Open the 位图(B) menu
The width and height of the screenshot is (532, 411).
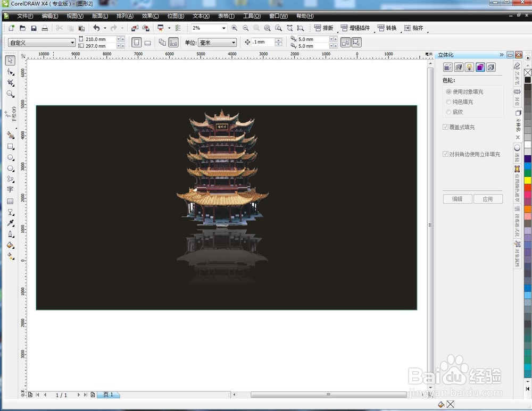[176, 16]
